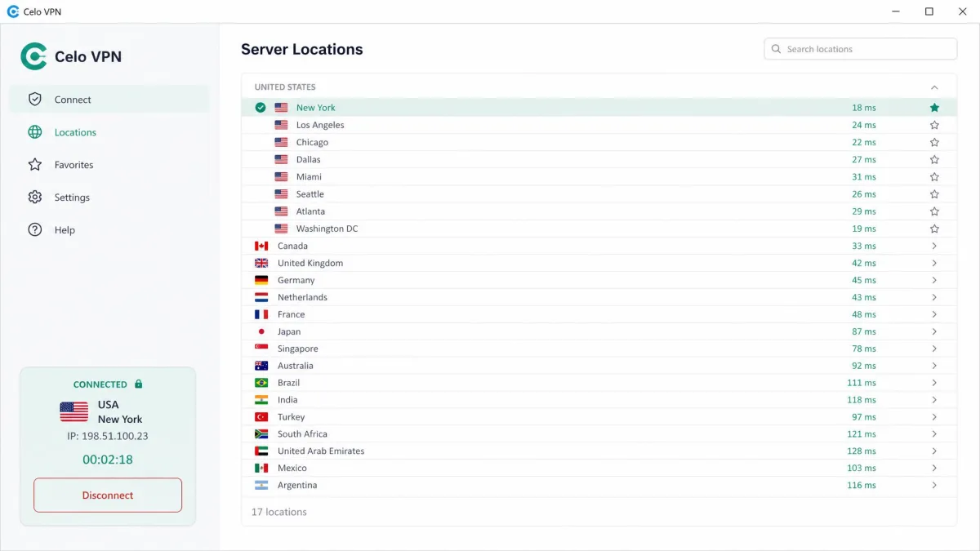Select the Atlanta server name
Viewport: 980px width, 551px height.
310,211
